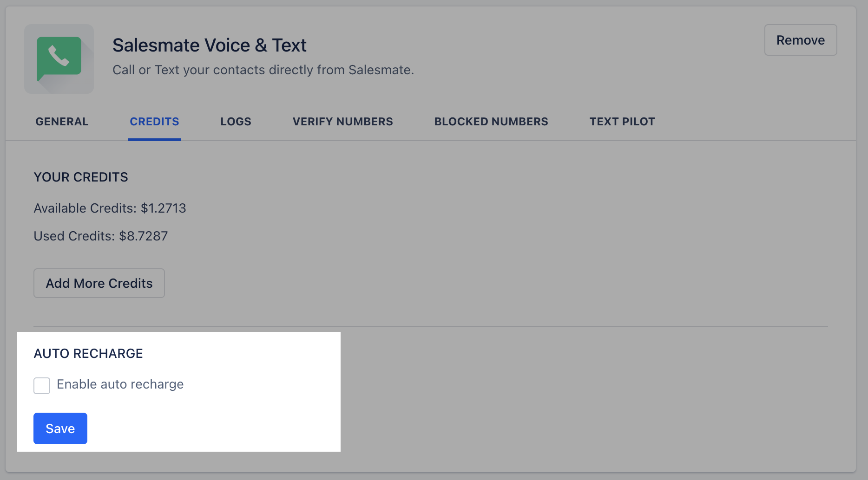Switch to the TEXT PILOT tab

(x=622, y=122)
